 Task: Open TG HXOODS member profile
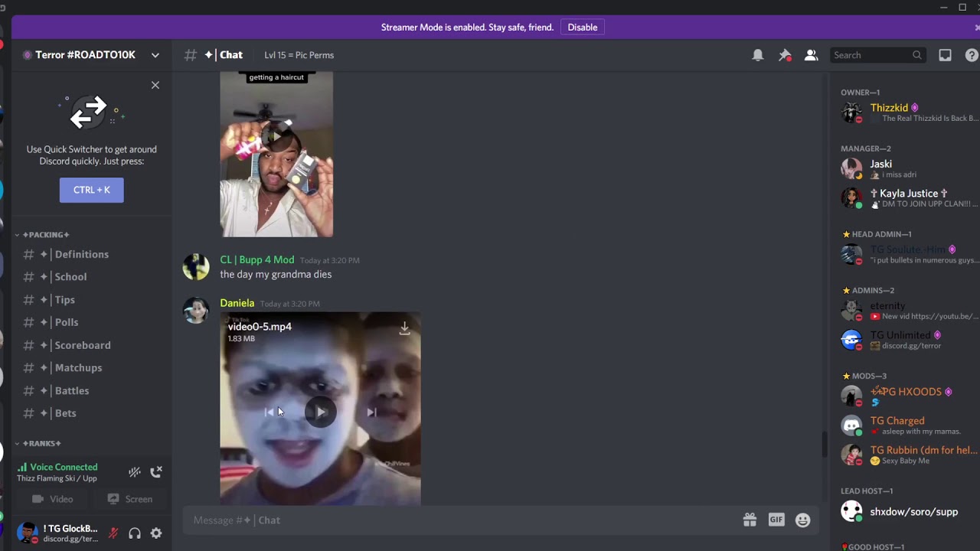tap(908, 396)
